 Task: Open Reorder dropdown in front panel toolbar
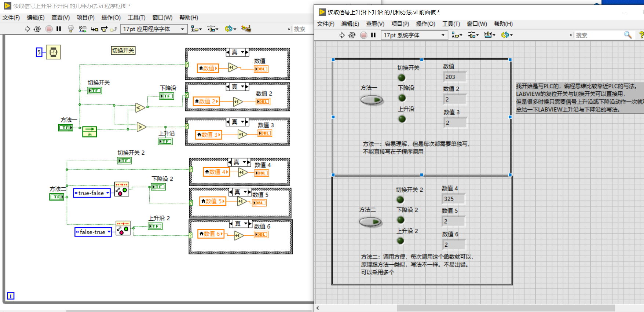pyautogui.click(x=507, y=35)
